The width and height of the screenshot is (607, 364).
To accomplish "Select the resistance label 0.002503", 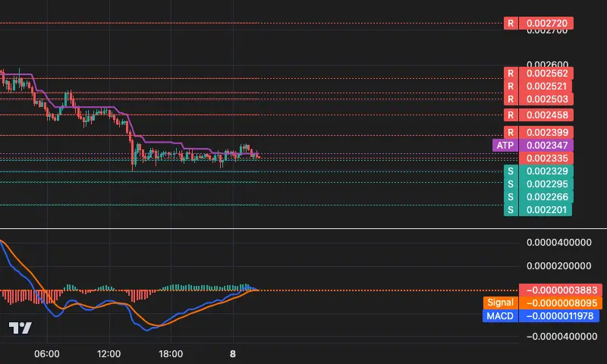I will [x=539, y=99].
